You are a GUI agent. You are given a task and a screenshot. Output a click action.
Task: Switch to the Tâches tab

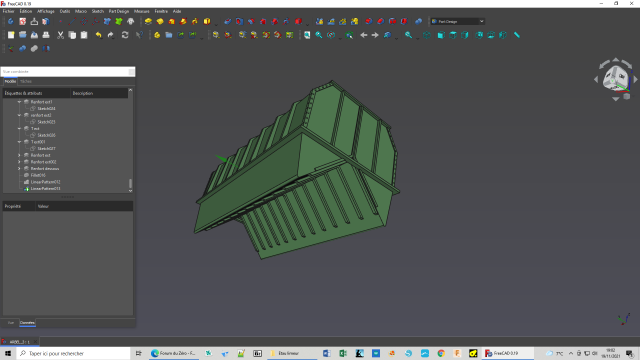26,82
